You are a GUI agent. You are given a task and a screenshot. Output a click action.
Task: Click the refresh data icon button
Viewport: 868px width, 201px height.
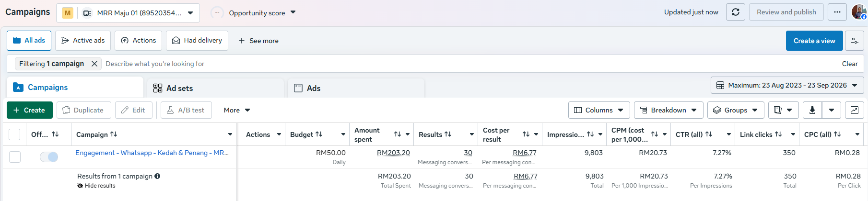(x=735, y=12)
